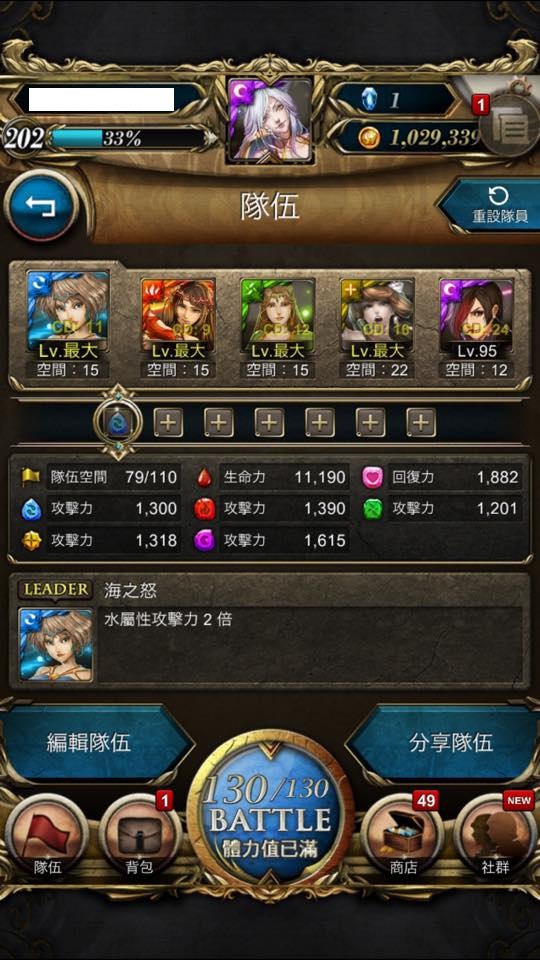
Task: Tap the blue back arrow button
Action: point(41,206)
